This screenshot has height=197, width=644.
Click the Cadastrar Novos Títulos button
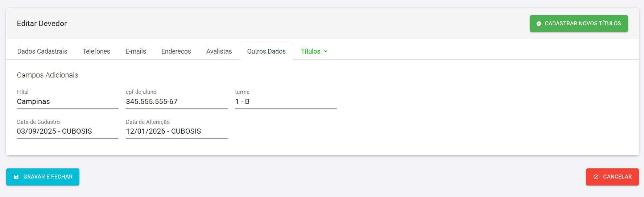(x=579, y=24)
